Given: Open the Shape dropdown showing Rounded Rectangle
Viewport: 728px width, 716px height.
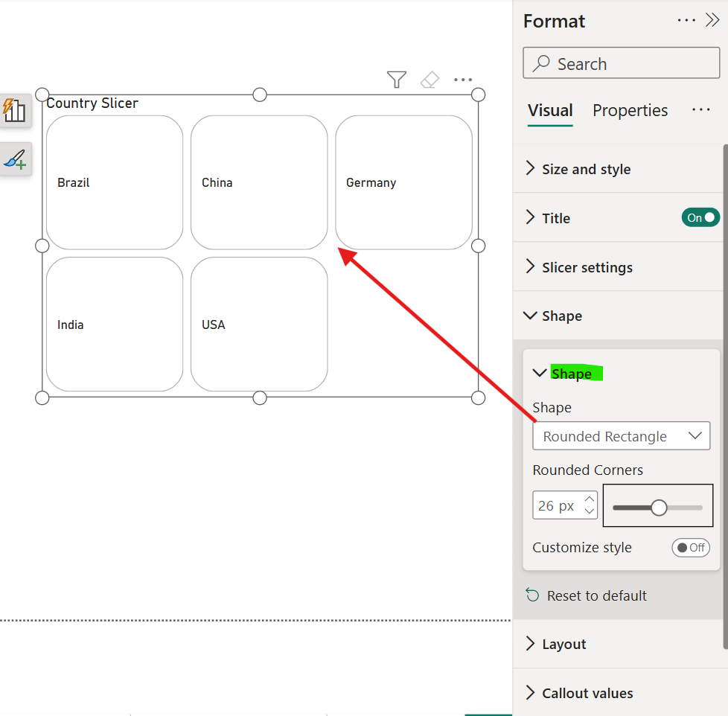Looking at the screenshot, I should pyautogui.click(x=621, y=436).
